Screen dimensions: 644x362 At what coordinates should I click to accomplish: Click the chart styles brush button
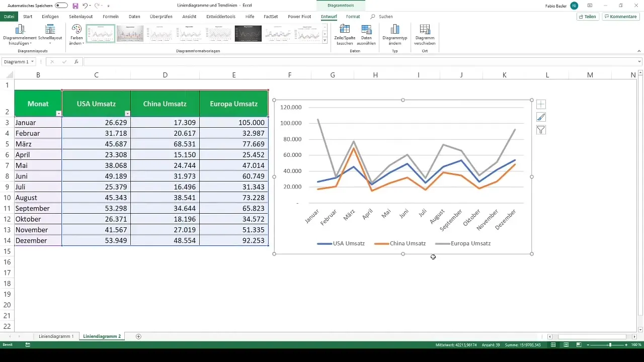[x=541, y=117]
